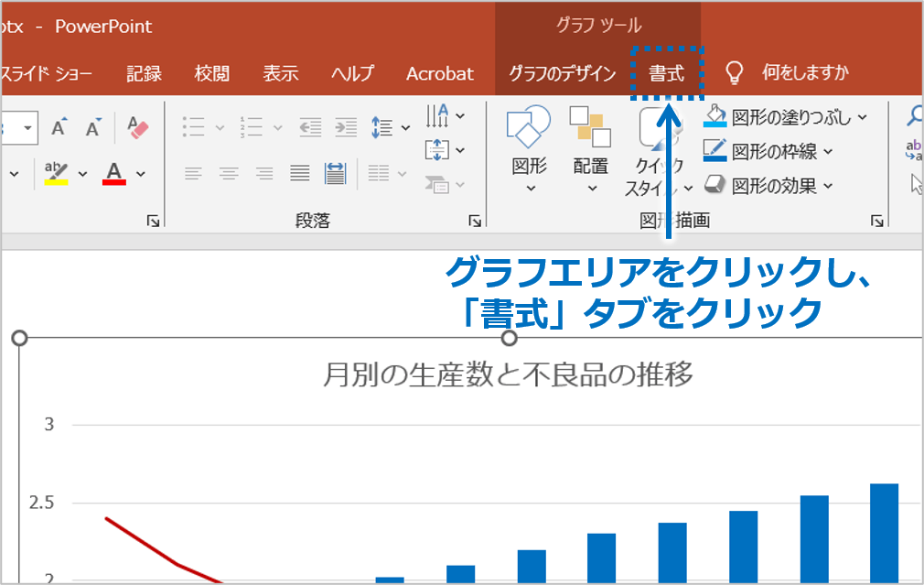Center-align the text
924x585 pixels.
point(229,173)
